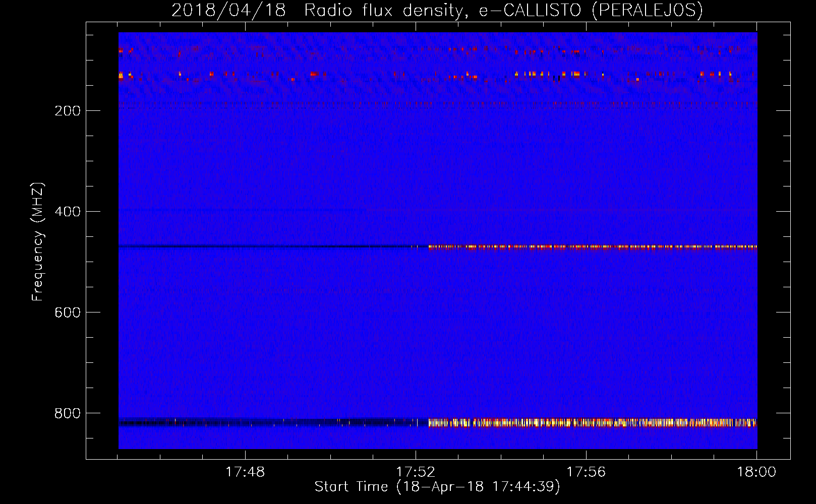Select the 600 MHz frequency tick label
Screen dimensions: 816x504
pos(67,312)
